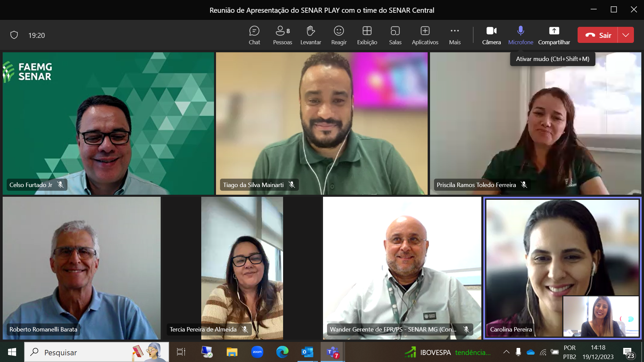Viewport: 644px width, 362px height.
Task: Click Compartilhar to share screen
Action: 554,35
